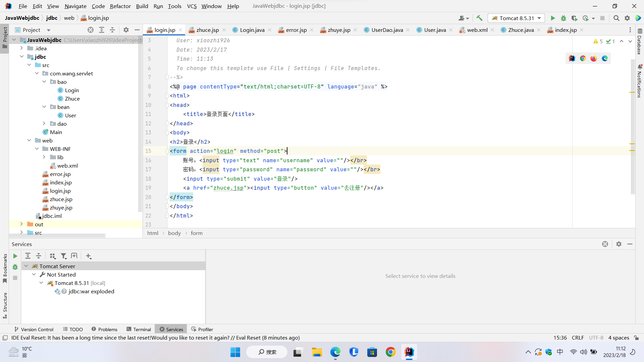Click the green Run button in toolbar
Screen dimensions: 644x362
click(553, 18)
